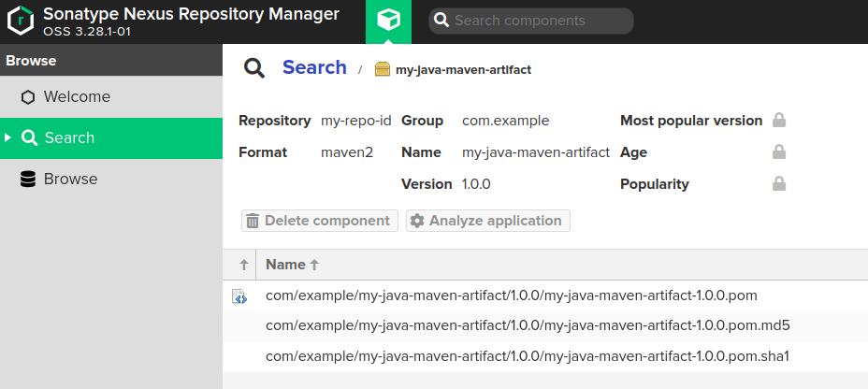Open Browse item with database icon
Viewport: 868px width, 389px height.
111,179
